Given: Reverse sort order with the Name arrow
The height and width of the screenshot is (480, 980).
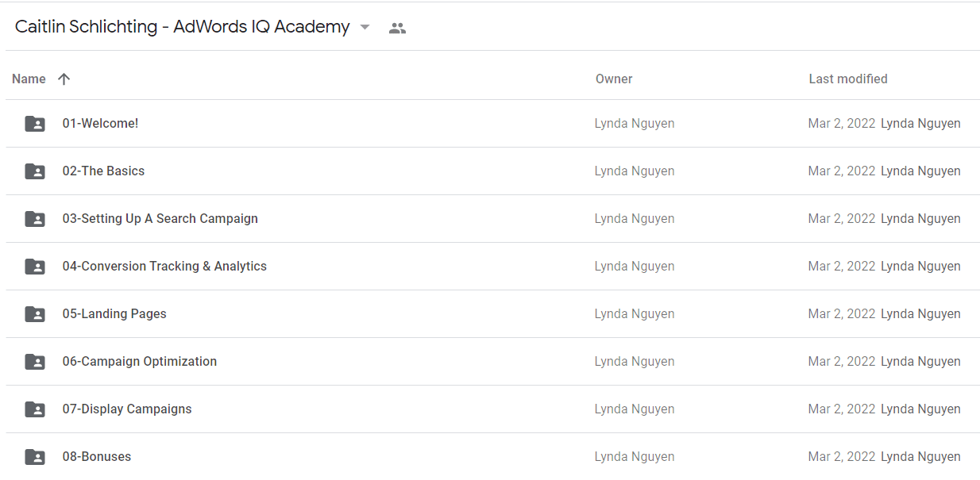Looking at the screenshot, I should pyautogui.click(x=64, y=79).
